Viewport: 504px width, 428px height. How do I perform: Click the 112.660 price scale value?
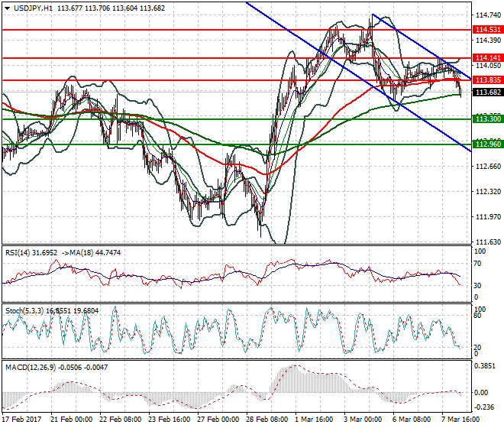pyautogui.click(x=488, y=167)
